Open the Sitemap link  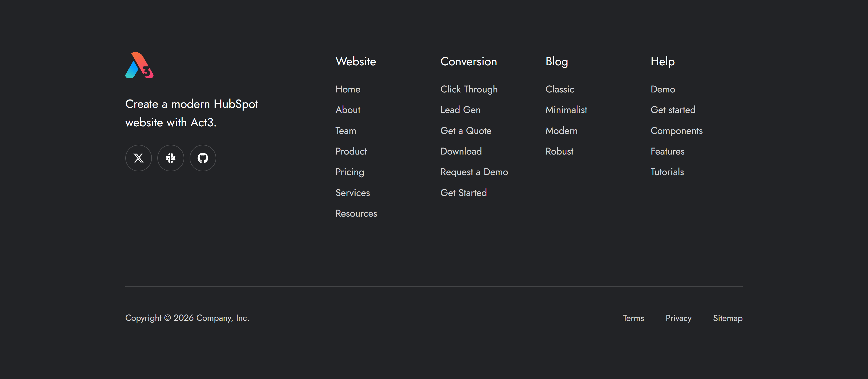point(727,318)
